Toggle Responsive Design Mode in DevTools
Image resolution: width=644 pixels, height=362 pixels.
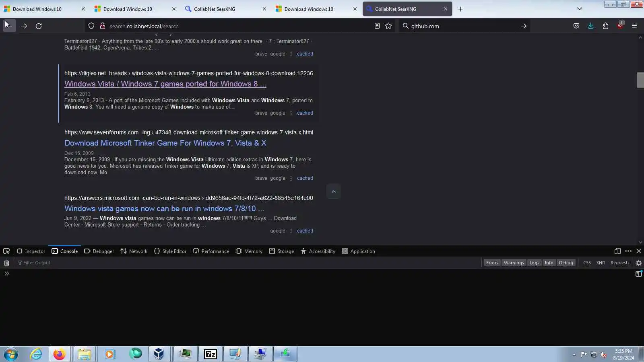617,251
